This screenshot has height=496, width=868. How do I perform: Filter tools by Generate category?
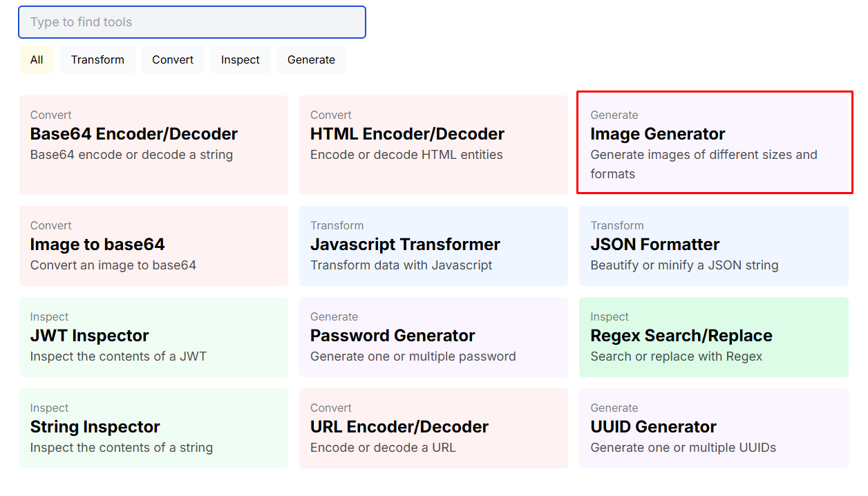[311, 59]
